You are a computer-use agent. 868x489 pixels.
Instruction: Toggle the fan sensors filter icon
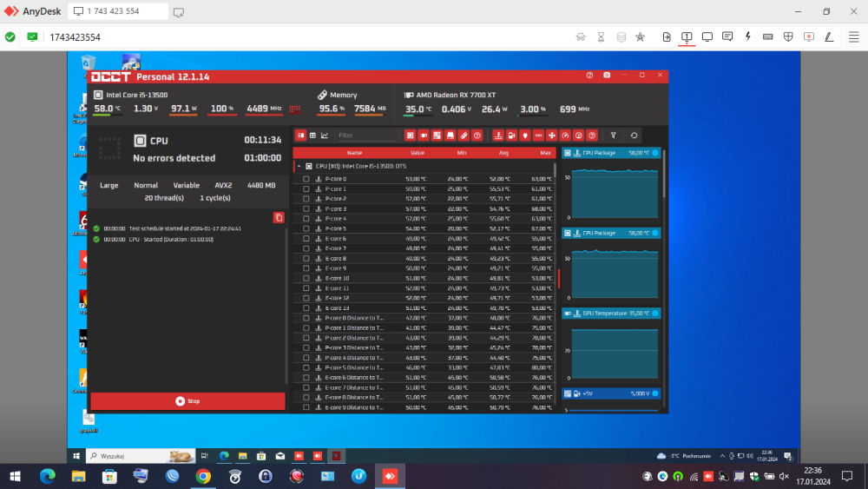pyautogui.click(x=551, y=135)
